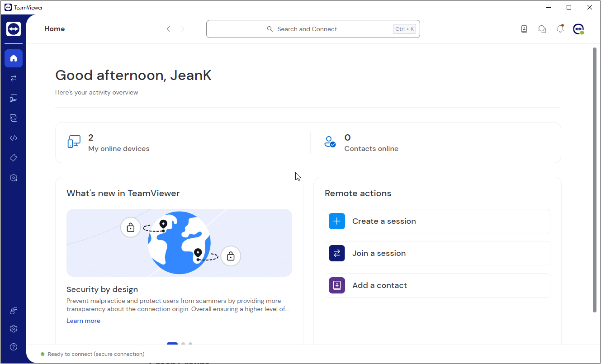The image size is (601, 364).
Task: Open the Chat panel via the speech bubble
Action: [x=542, y=28]
